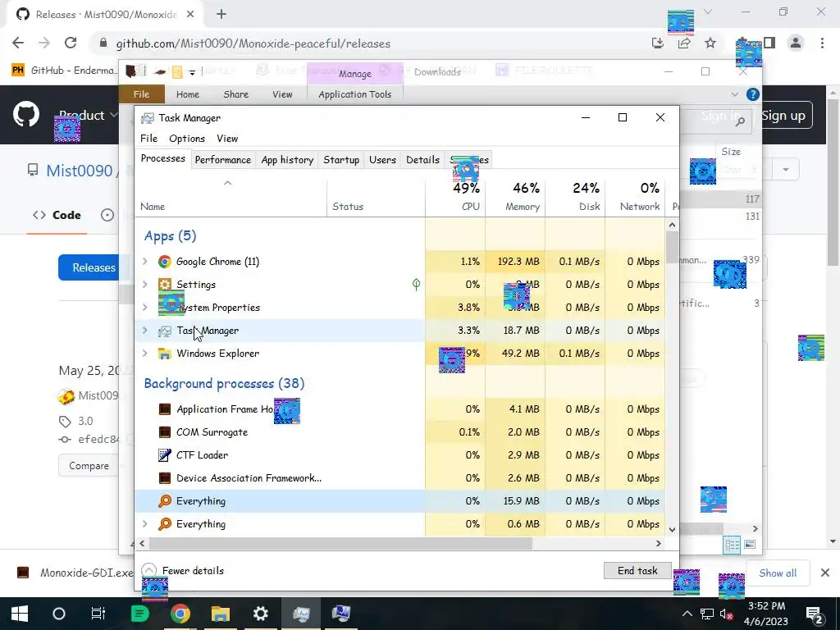
Task: Expand the Task Manager process group
Action: coord(144,331)
